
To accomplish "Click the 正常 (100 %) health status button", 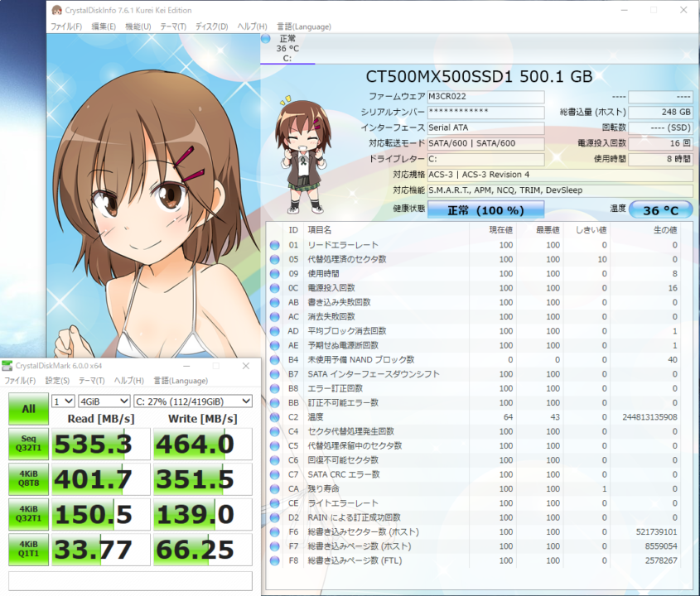I will pos(485,209).
